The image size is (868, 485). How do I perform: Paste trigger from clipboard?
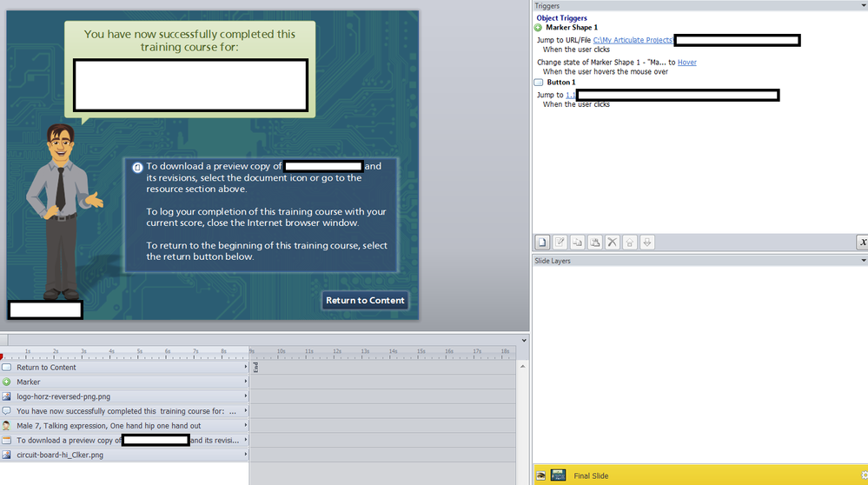pos(594,242)
